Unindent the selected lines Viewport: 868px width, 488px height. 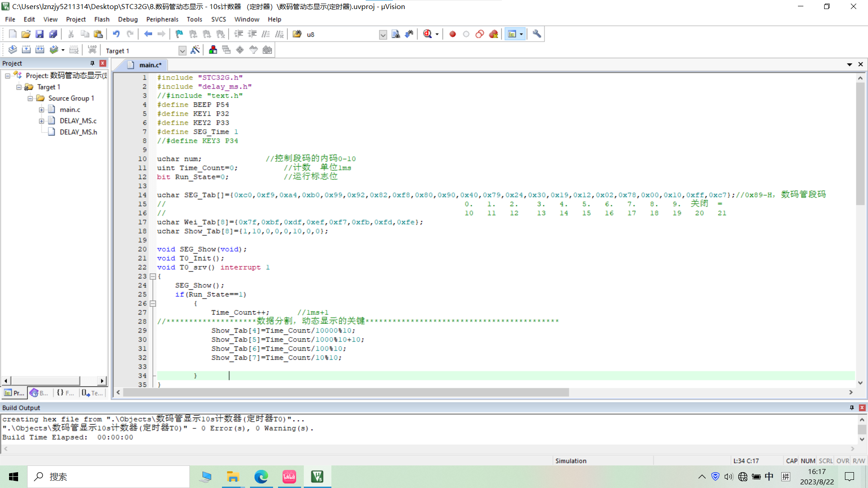coord(252,34)
